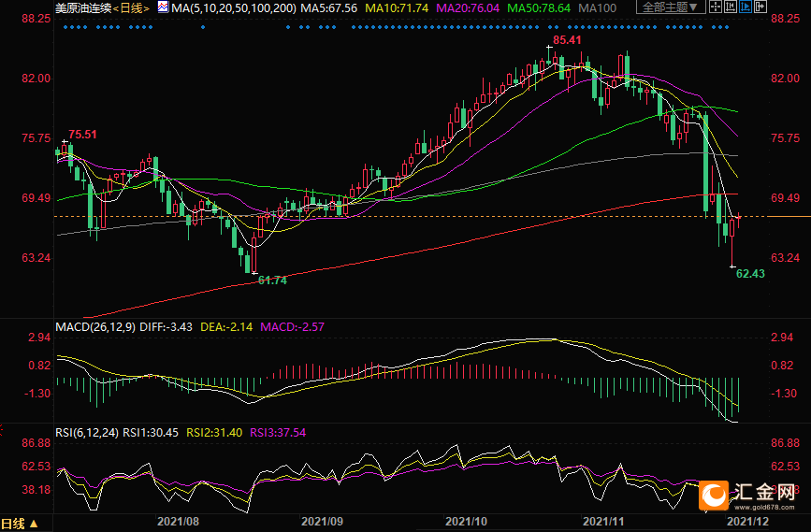Select the MA(5,10,20,50,100,200) indicator label

234,8
